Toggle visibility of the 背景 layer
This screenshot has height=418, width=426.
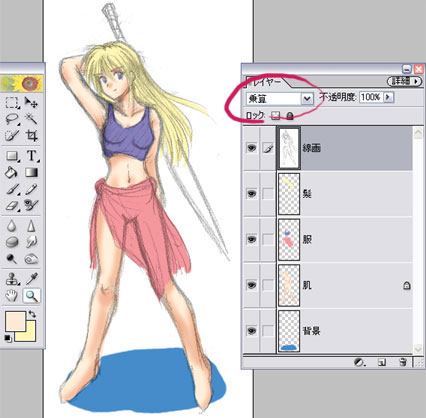[x=252, y=331]
